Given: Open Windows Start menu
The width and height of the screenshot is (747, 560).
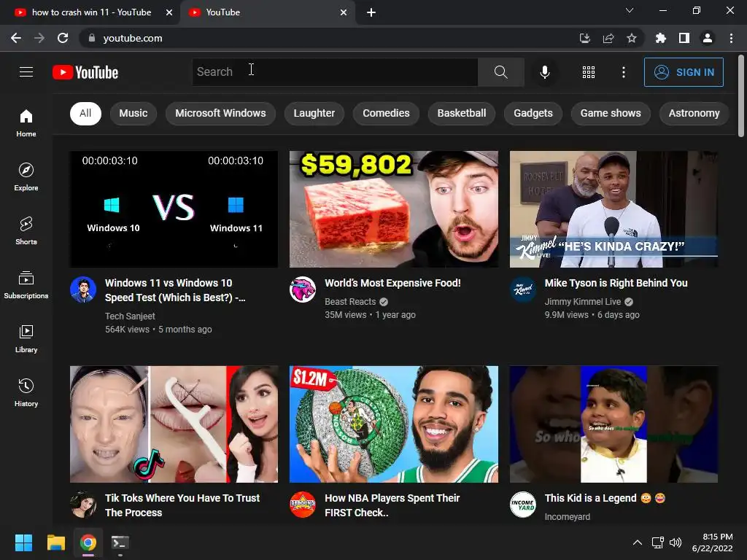Looking at the screenshot, I should (x=23, y=542).
